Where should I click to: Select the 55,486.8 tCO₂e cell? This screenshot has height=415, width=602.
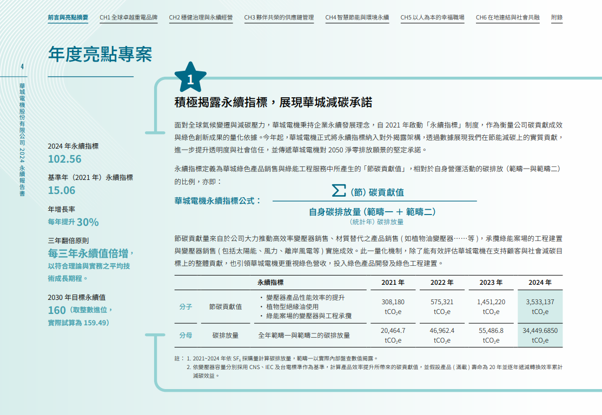tap(491, 335)
